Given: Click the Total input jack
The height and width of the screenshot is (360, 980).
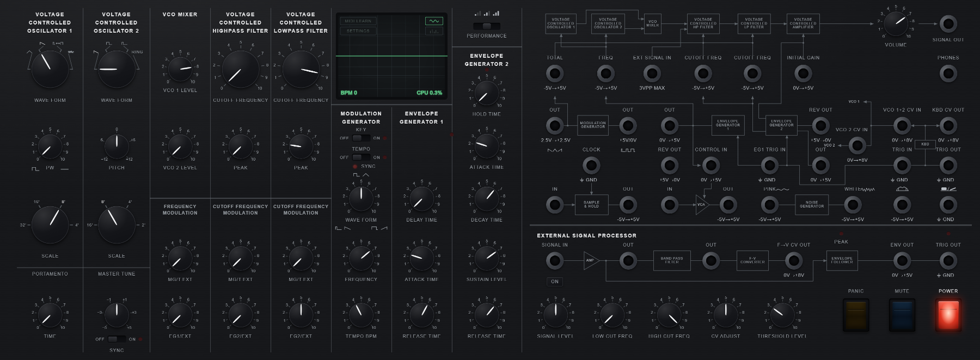Looking at the screenshot, I should tap(555, 73).
